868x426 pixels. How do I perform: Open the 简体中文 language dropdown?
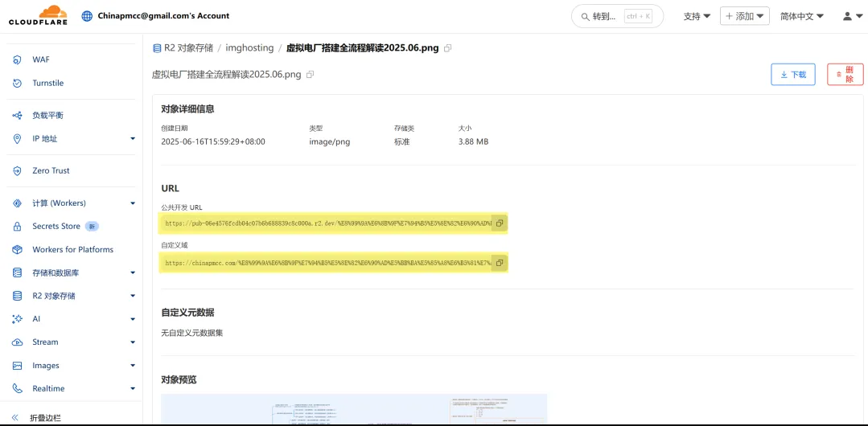(x=801, y=17)
